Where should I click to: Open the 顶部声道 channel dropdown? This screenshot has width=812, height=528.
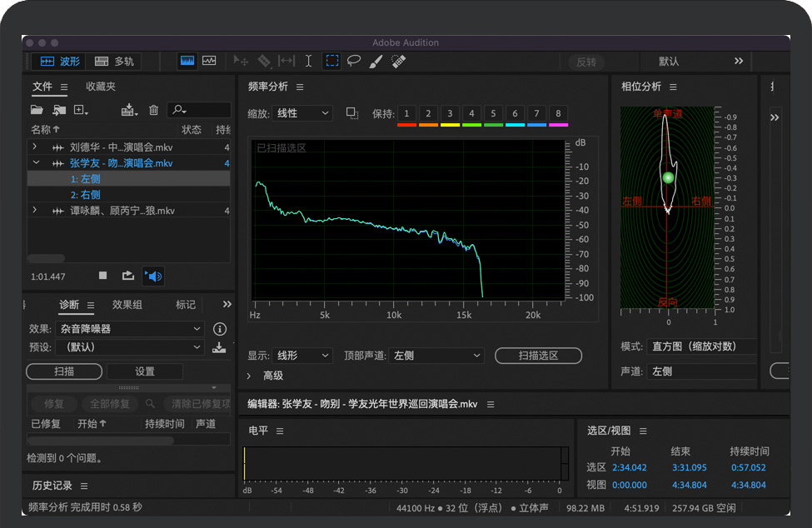click(436, 356)
